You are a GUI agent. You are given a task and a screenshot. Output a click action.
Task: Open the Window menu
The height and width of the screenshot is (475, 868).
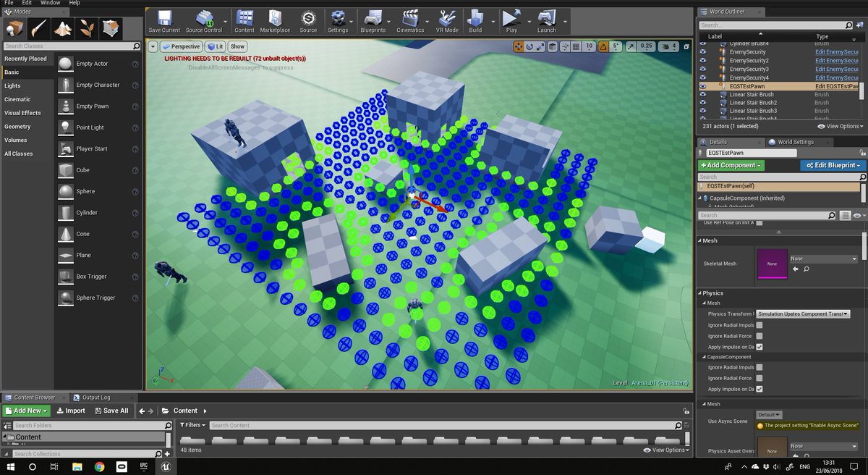[x=50, y=3]
